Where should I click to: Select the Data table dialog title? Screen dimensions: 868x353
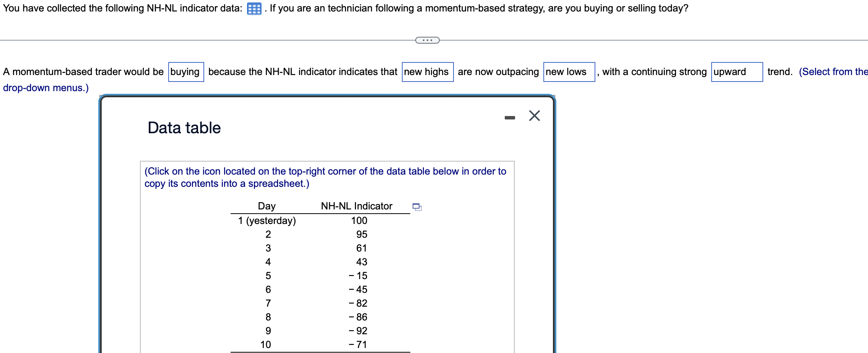(184, 127)
